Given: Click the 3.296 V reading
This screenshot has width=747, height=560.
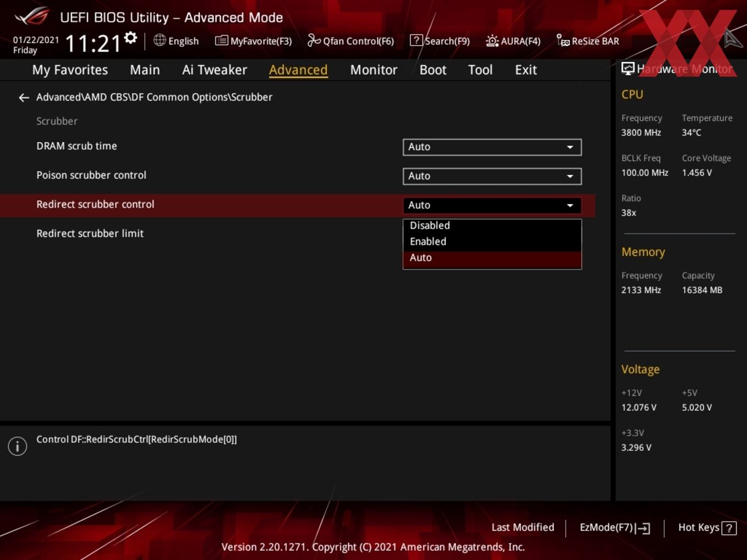Looking at the screenshot, I should [x=636, y=448].
